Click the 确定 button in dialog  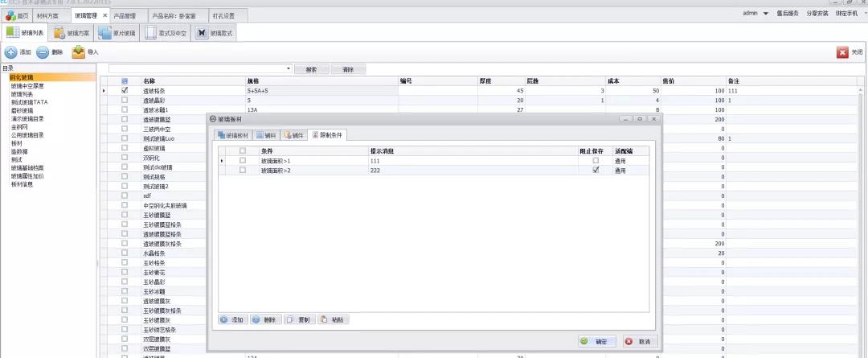point(596,341)
